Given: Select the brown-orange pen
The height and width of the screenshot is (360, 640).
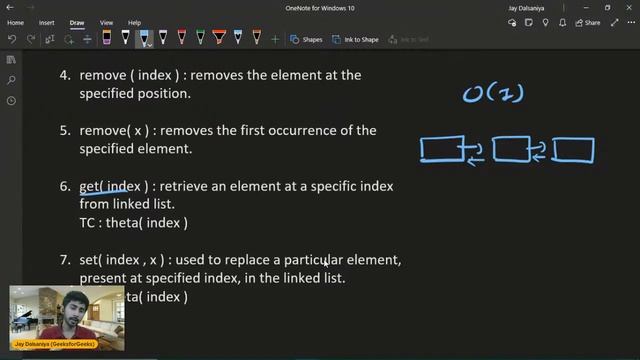Looking at the screenshot, I should point(257,37).
